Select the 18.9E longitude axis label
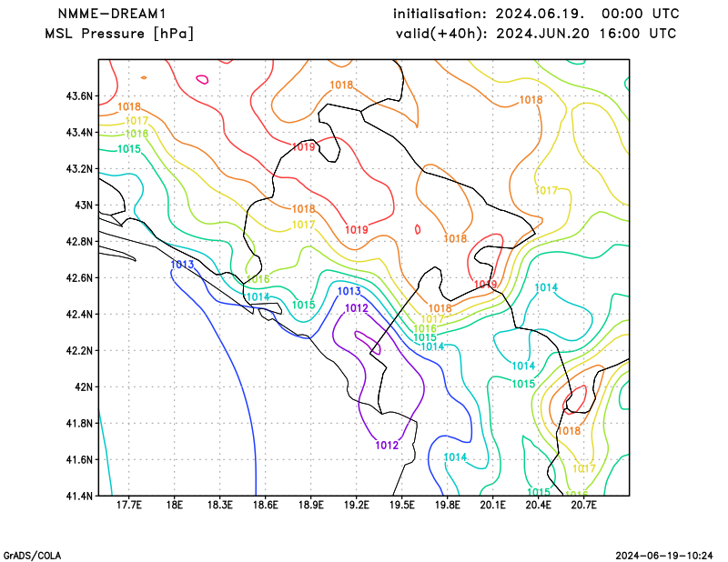The width and height of the screenshot is (728, 562). point(310,505)
